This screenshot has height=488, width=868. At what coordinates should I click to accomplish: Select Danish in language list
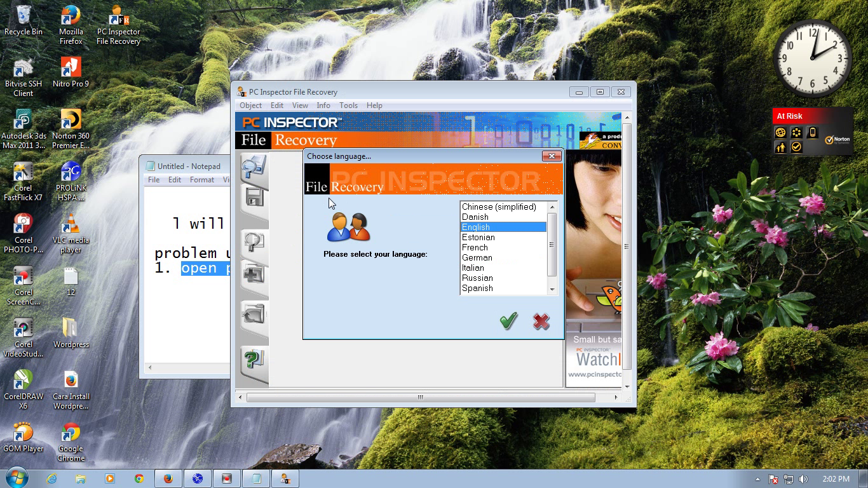click(x=503, y=217)
